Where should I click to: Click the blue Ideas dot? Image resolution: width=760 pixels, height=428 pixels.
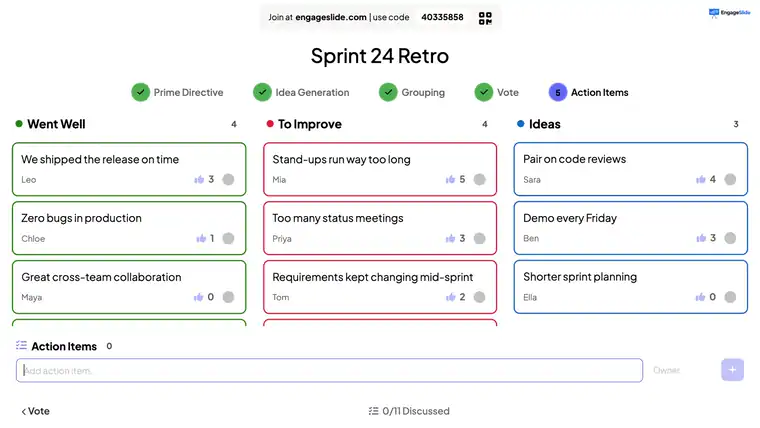tap(521, 124)
